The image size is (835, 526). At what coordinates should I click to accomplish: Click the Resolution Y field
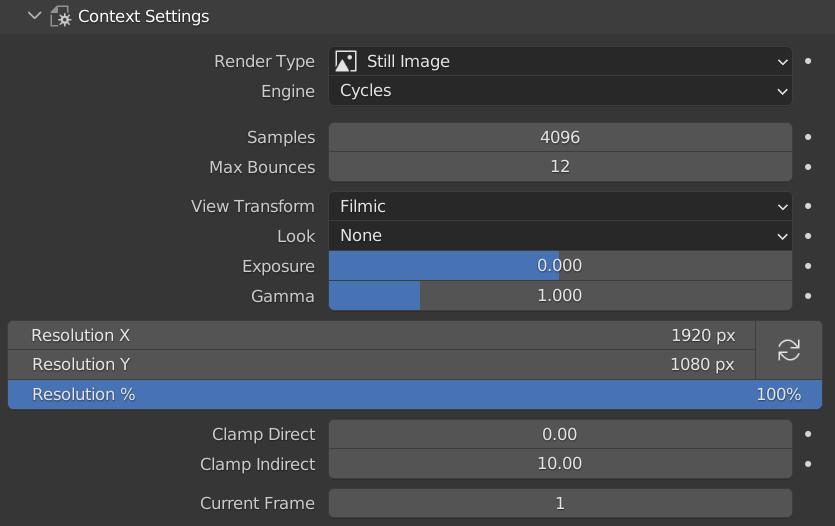[382, 365]
